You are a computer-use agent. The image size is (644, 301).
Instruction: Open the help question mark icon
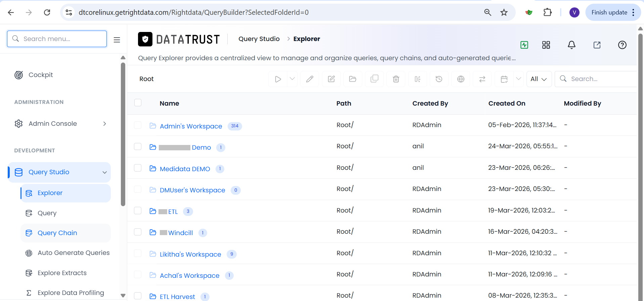click(622, 45)
